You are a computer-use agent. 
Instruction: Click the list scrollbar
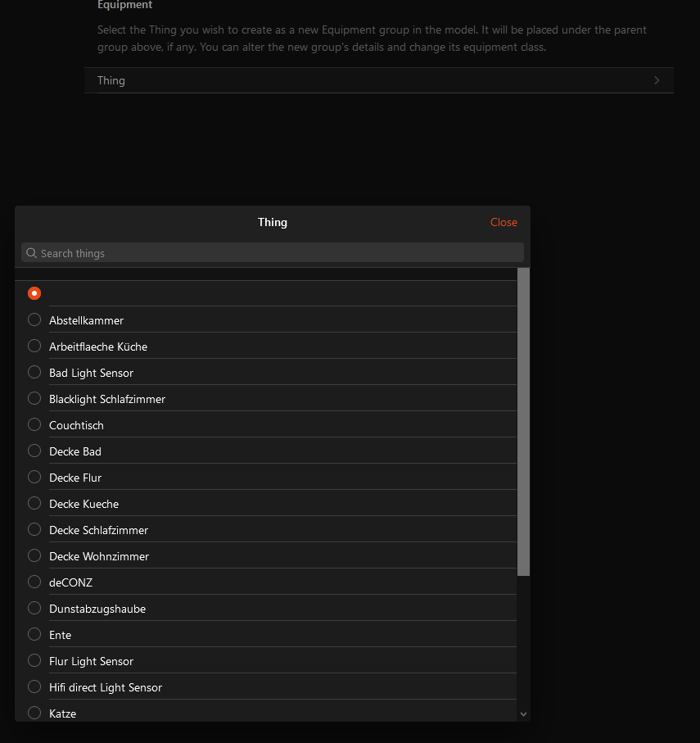(524, 418)
